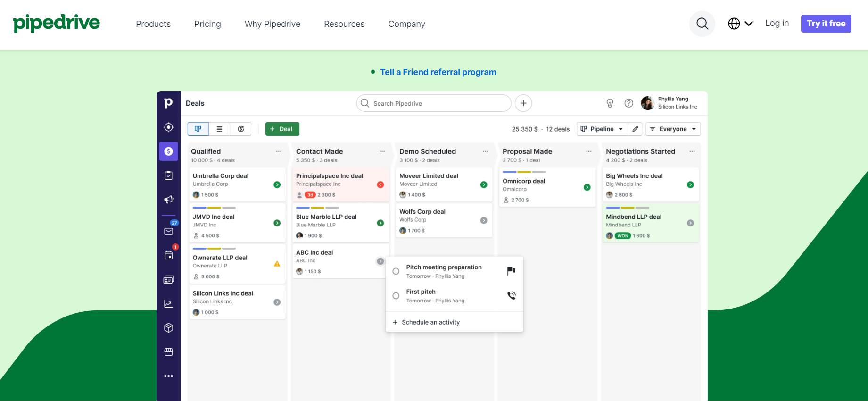Open the help question mark icon
868x401 pixels.
(x=628, y=103)
